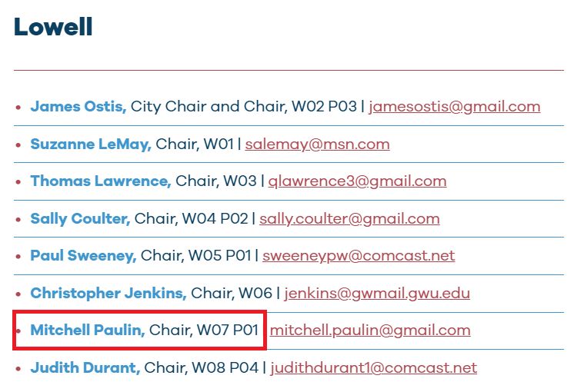Click the name James Ostis

(x=78, y=106)
